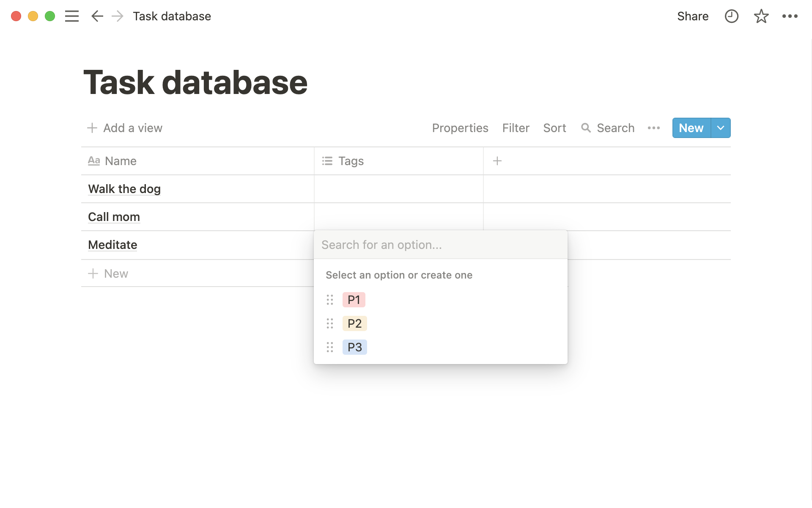The width and height of the screenshot is (812, 508).
Task: Favorite the page with star icon
Action: [761, 16]
